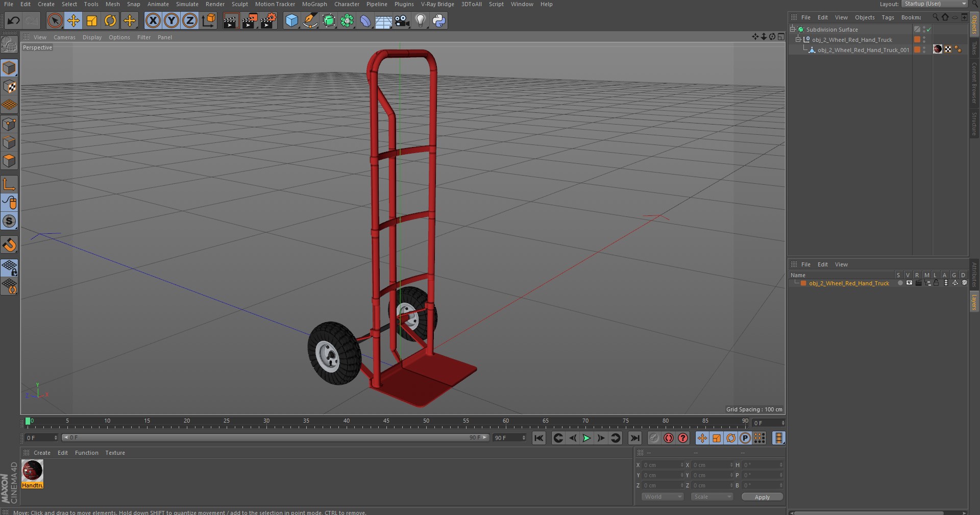980x515 pixels.
Task: Open Edit Render Settings
Action: tap(268, 21)
